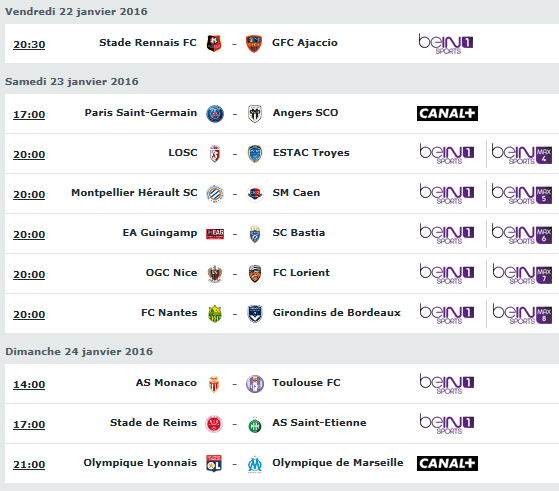Click the EA Guingamp red logo
The image size is (559, 491).
pyautogui.click(x=215, y=234)
